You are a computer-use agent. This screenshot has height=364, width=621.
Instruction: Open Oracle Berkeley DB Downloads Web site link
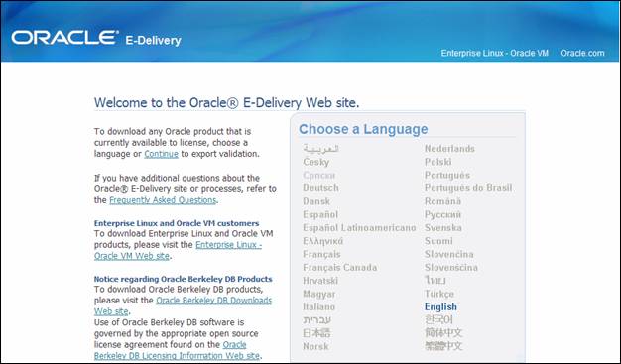pyautogui.click(x=183, y=305)
